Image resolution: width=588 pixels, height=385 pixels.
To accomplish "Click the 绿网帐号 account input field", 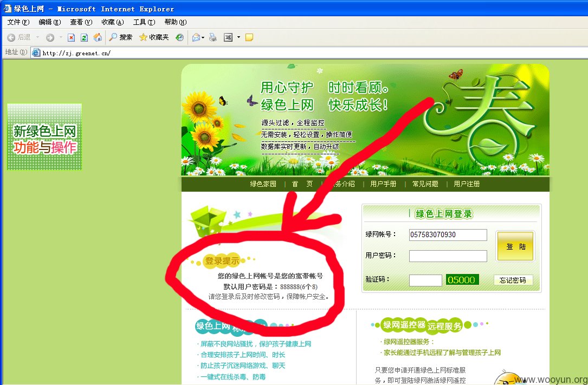I will 448,235.
